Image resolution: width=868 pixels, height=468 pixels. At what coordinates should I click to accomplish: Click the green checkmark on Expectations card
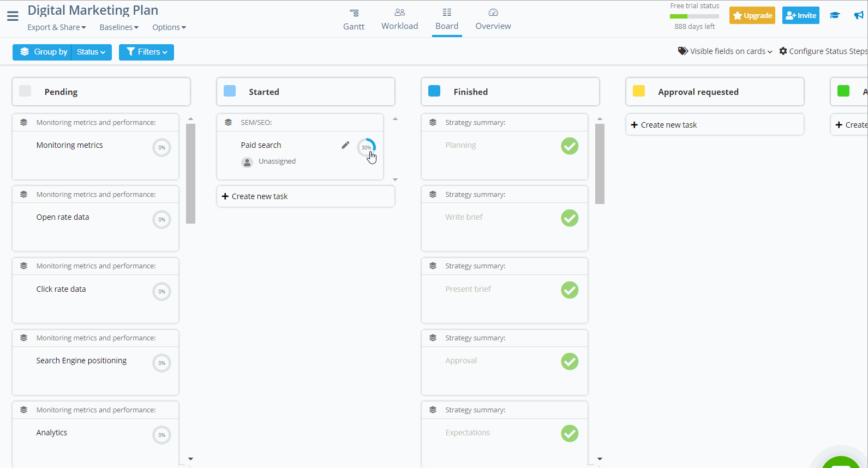(x=570, y=434)
